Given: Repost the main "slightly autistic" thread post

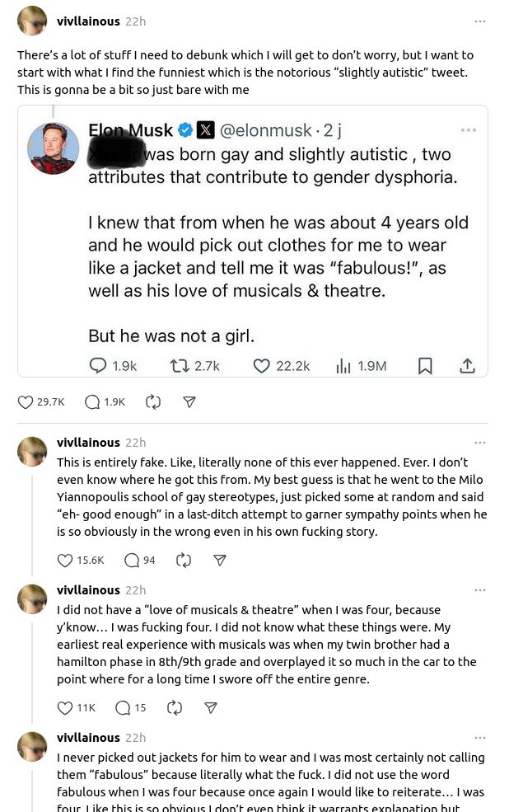Looking at the screenshot, I should (x=153, y=401).
